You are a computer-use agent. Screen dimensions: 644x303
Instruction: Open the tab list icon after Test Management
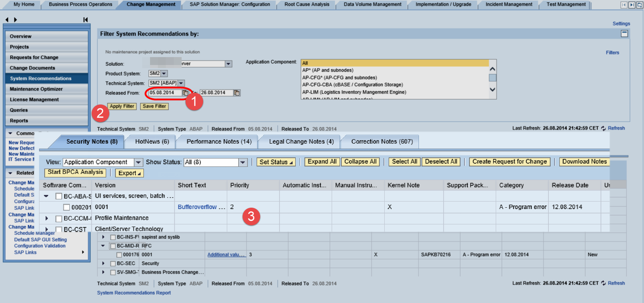[x=640, y=5]
